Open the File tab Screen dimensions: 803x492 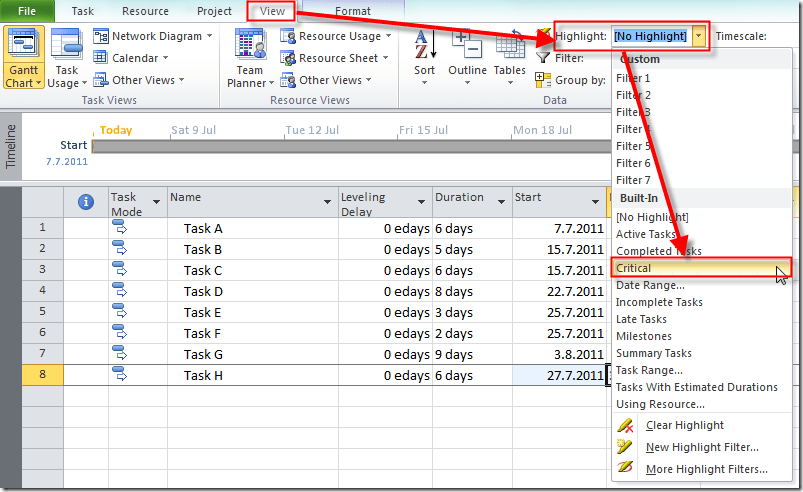point(30,11)
